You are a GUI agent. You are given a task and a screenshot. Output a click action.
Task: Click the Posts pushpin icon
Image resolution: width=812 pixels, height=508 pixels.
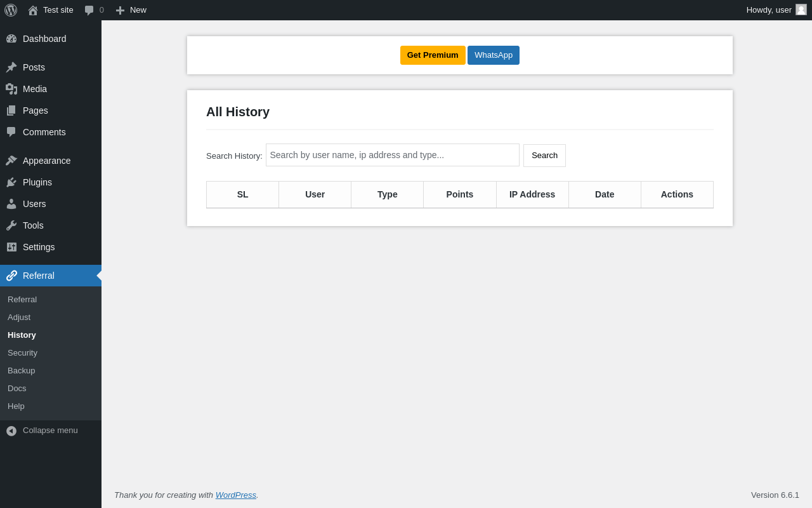tap(11, 67)
